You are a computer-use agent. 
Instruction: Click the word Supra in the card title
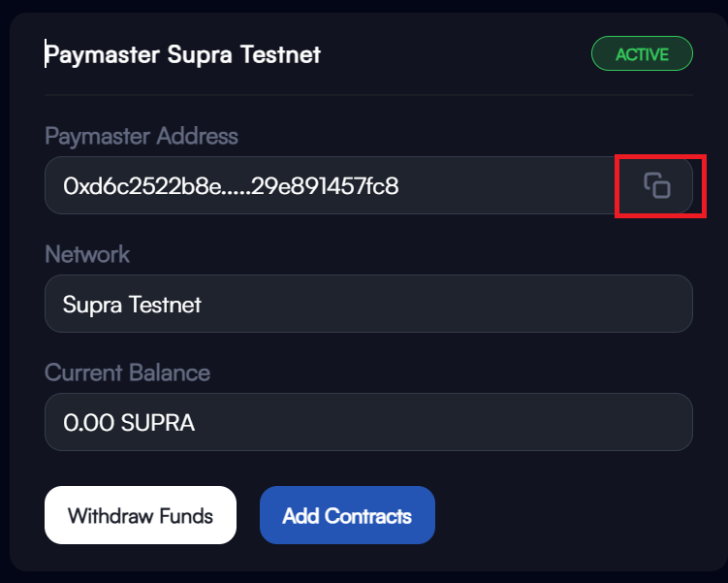tap(200, 55)
